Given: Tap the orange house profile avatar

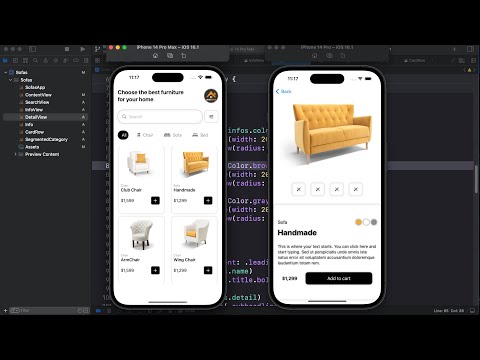Looking at the screenshot, I should [x=211, y=96].
